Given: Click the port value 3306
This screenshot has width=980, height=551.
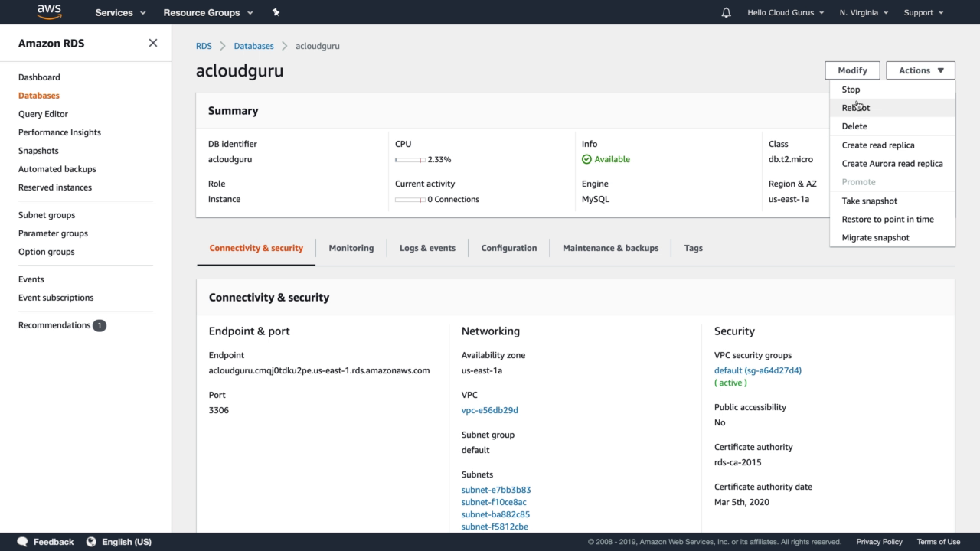Looking at the screenshot, I should pyautogui.click(x=219, y=410).
